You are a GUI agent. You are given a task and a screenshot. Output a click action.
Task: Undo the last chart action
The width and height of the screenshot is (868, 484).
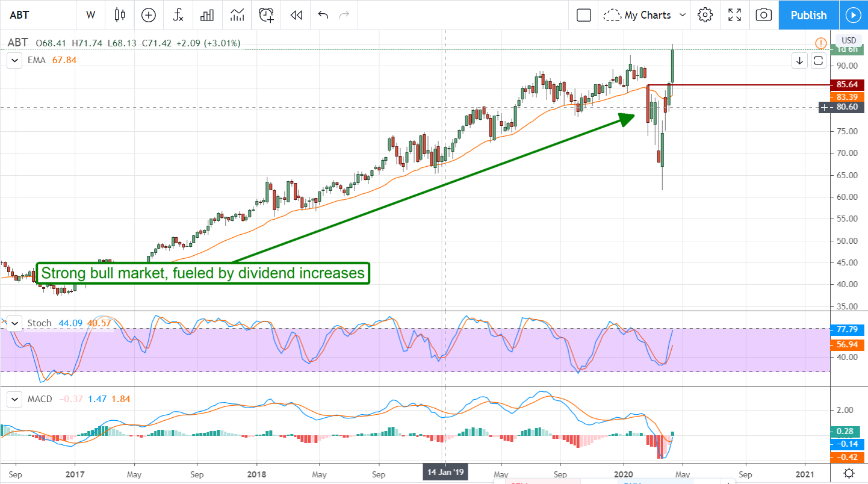pyautogui.click(x=323, y=15)
